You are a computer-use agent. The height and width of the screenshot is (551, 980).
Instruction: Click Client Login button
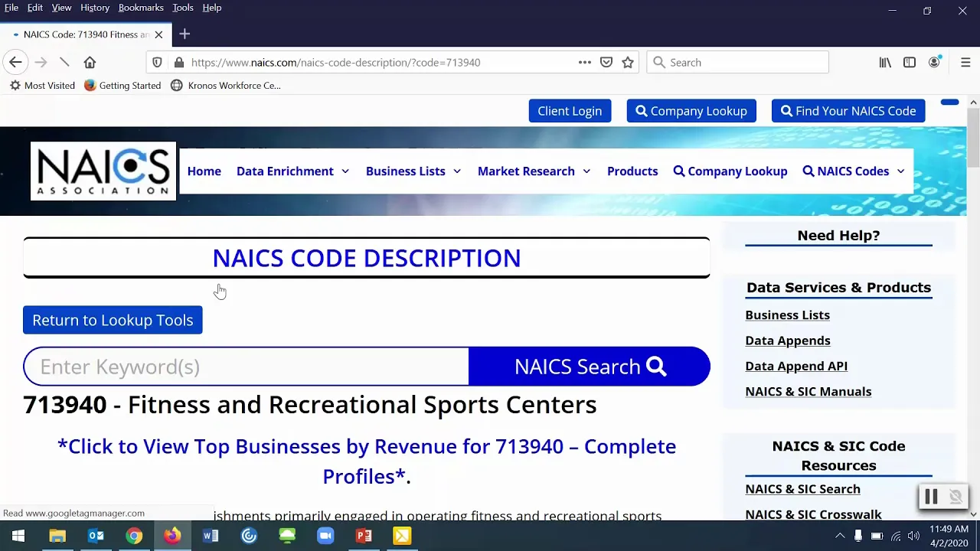pos(570,111)
